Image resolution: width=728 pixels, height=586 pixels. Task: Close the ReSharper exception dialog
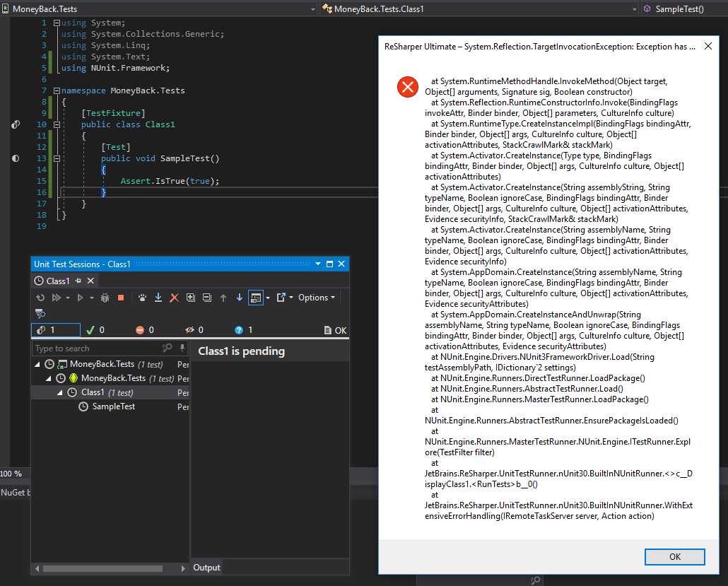click(708, 46)
